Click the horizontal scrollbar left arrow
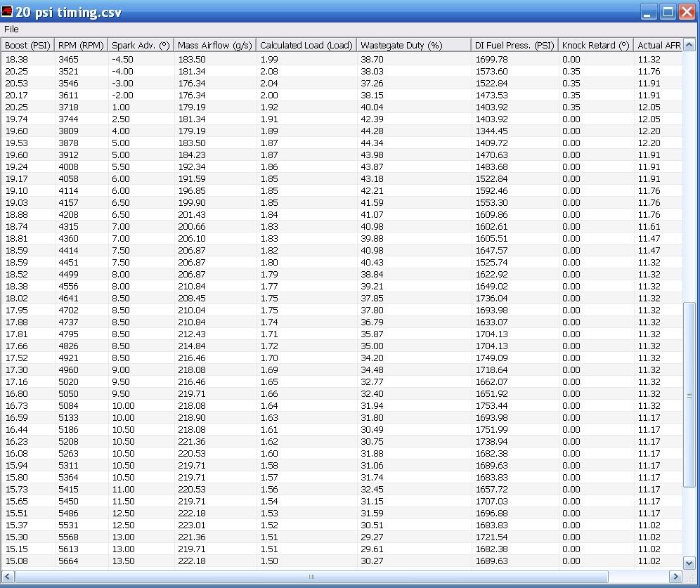The width and height of the screenshot is (700, 588). [x=8, y=577]
